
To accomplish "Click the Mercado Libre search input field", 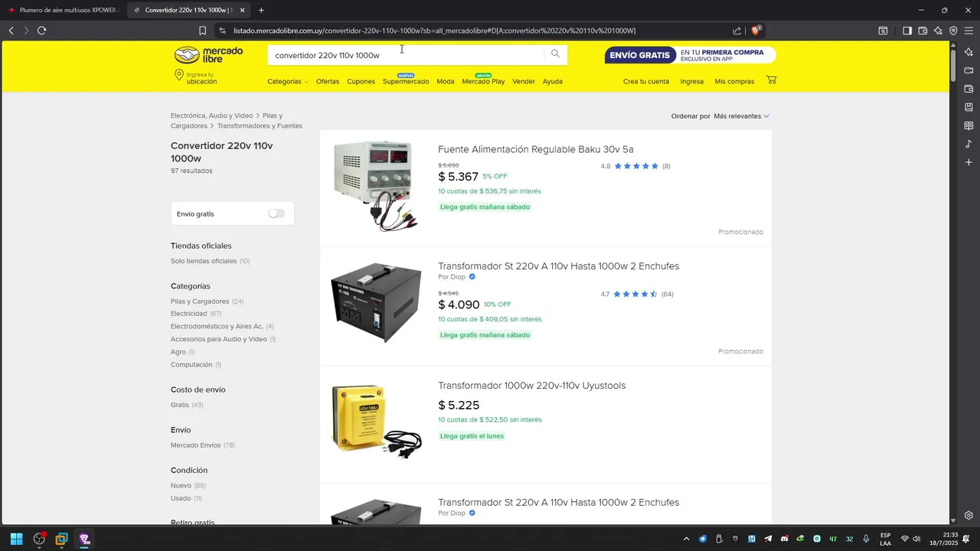I will click(406, 55).
